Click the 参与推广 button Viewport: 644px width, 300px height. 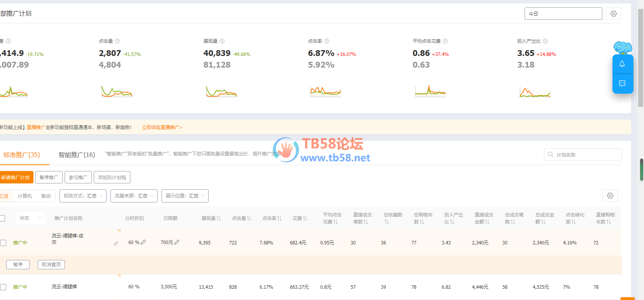(78, 177)
